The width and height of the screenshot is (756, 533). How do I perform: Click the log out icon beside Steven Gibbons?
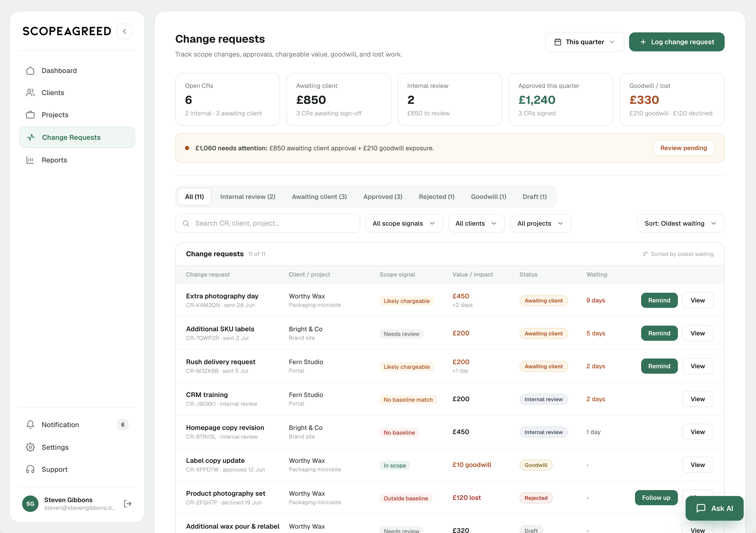point(128,503)
